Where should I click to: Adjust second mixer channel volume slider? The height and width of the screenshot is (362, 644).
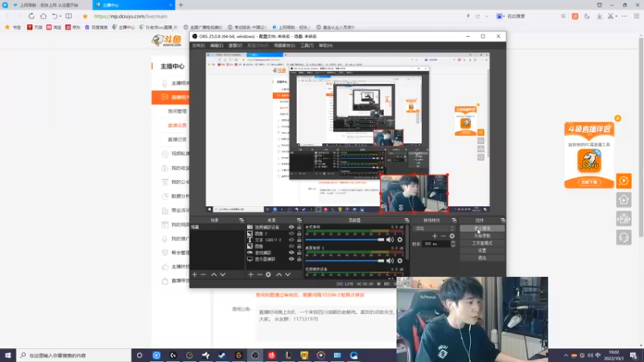[x=345, y=261]
